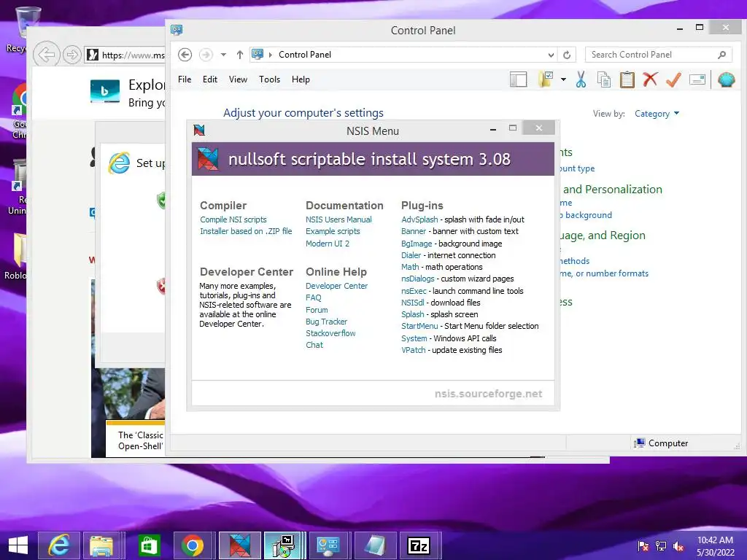The image size is (747, 560).
Task: Click Installer based on .ZIP file link
Action: 246,231
